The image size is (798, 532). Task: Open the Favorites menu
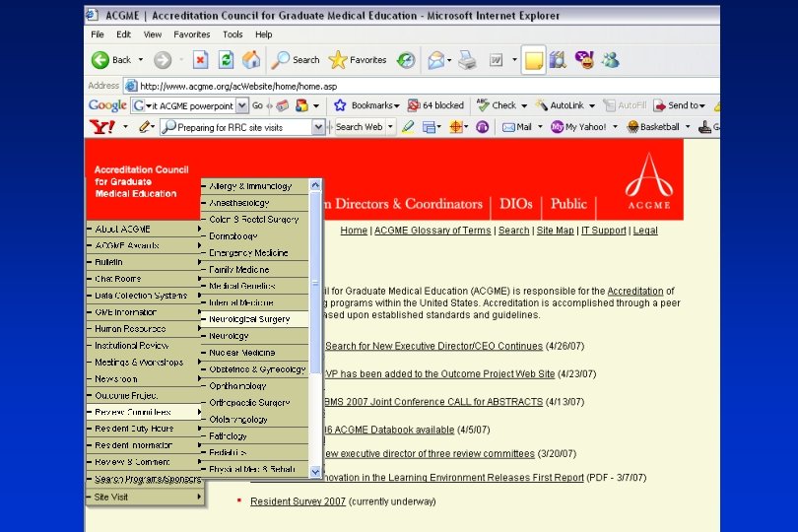coord(191,34)
